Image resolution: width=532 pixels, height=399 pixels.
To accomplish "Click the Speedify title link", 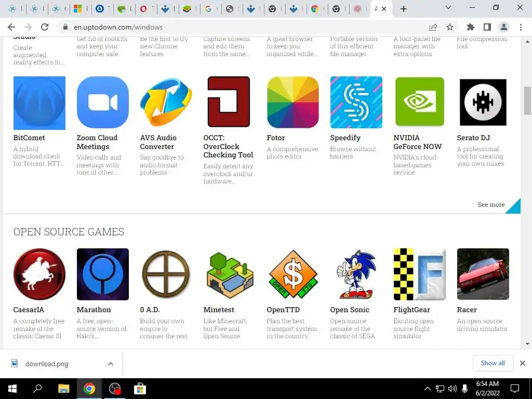I will (x=345, y=138).
